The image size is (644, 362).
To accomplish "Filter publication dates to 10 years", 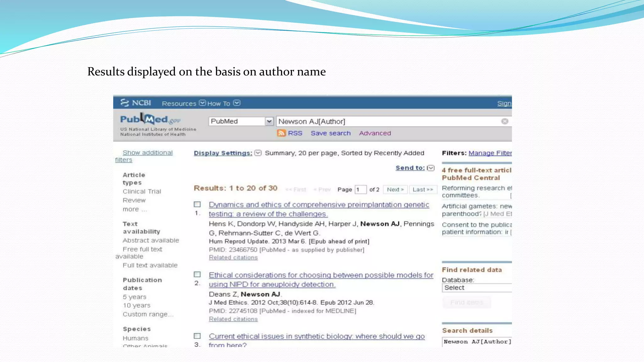I will point(136,305).
